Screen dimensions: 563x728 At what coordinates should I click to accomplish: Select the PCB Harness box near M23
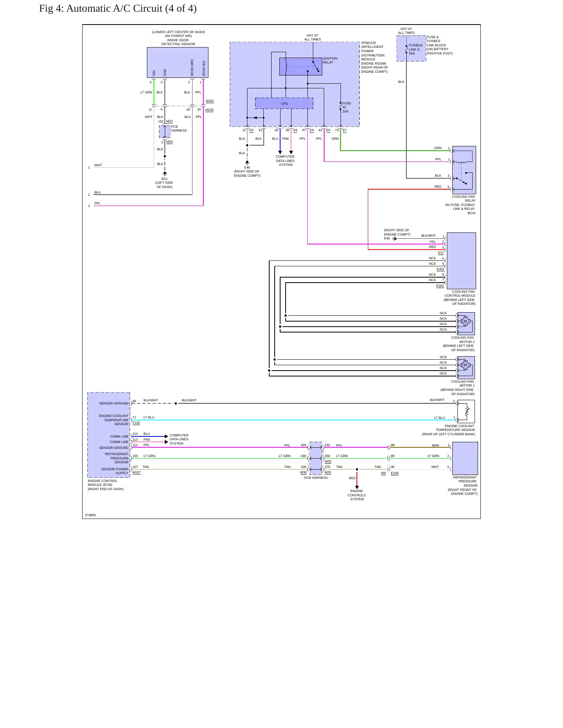165,132
